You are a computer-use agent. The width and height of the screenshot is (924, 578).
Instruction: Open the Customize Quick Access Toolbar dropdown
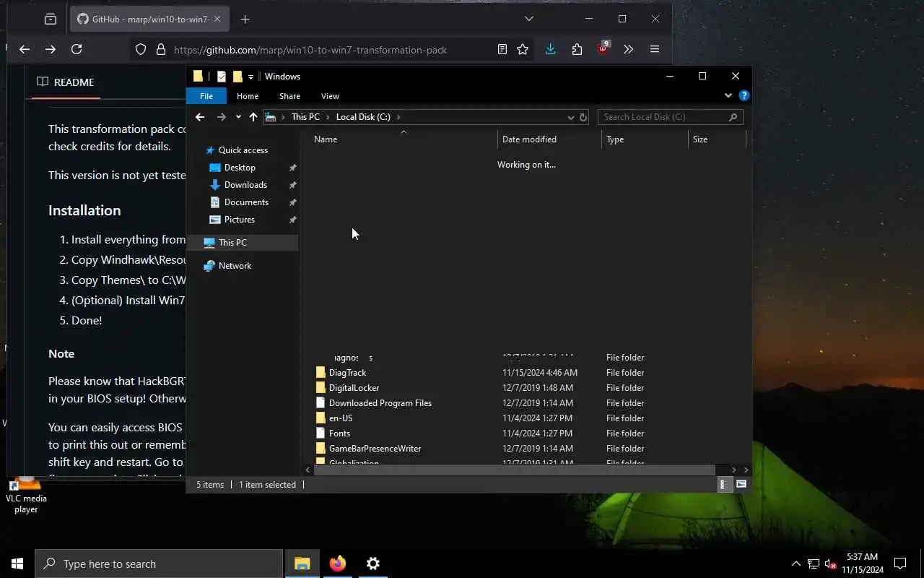[x=250, y=77]
